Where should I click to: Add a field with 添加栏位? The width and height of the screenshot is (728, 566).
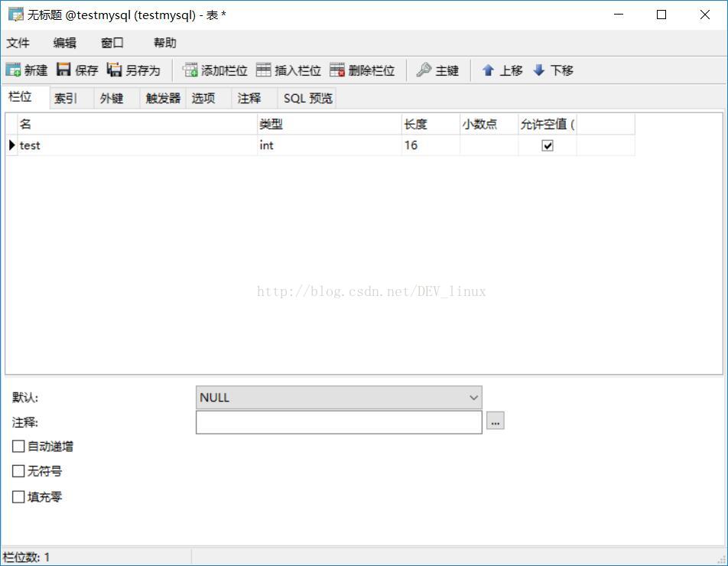(215, 70)
